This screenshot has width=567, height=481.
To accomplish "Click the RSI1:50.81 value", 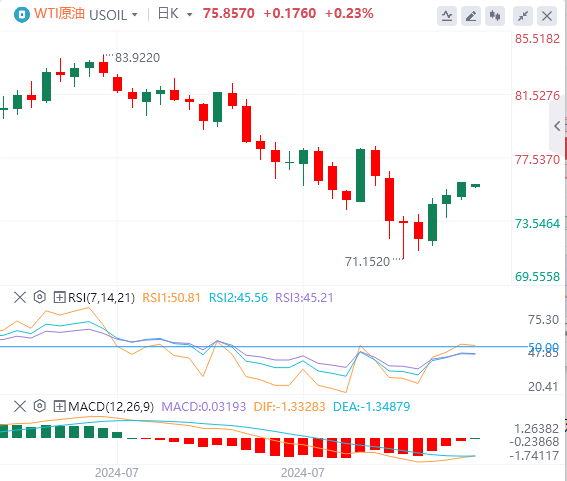I will tap(171, 298).
